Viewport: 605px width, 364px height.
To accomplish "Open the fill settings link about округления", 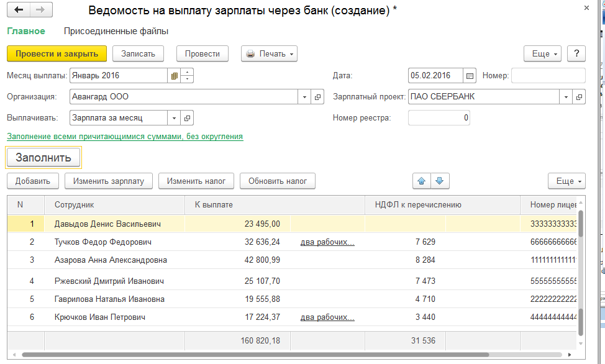I will pos(124,136).
